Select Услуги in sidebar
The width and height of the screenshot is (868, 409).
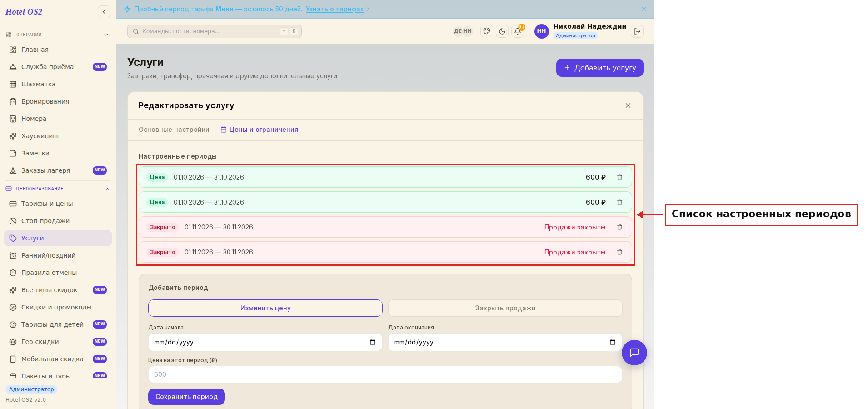tap(58, 238)
